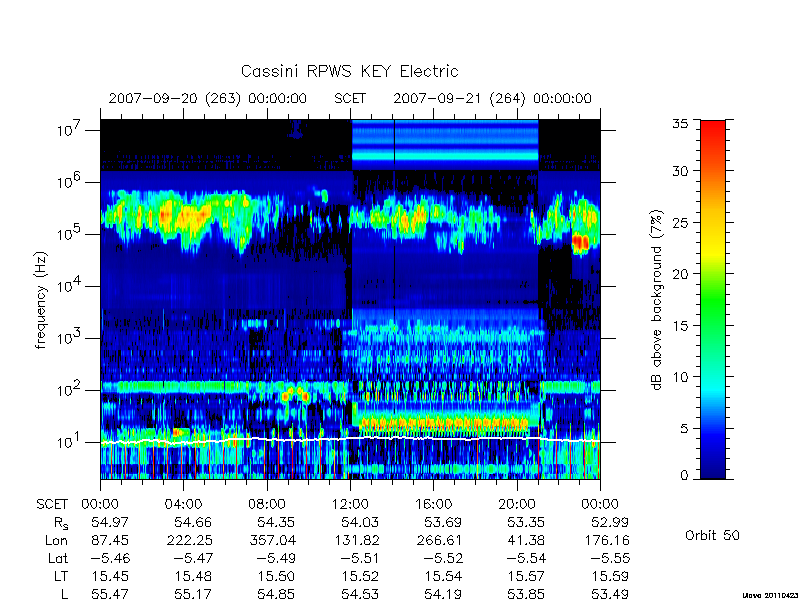Screen dimensions: 800x600
Task: Click the 'Lat' row label
Action: pyautogui.click(x=58, y=558)
